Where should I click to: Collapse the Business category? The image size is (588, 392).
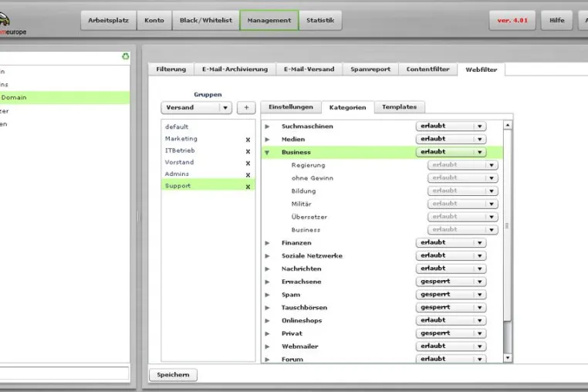click(267, 152)
